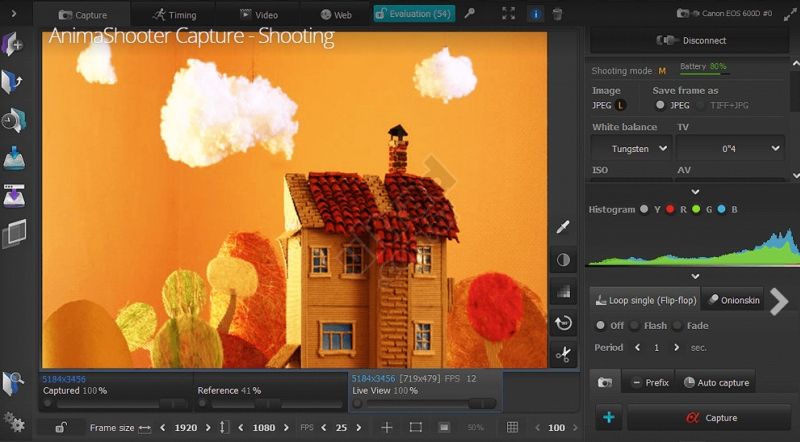Toggle the grid overlay icon
The height and width of the screenshot is (442, 800).
click(512, 427)
